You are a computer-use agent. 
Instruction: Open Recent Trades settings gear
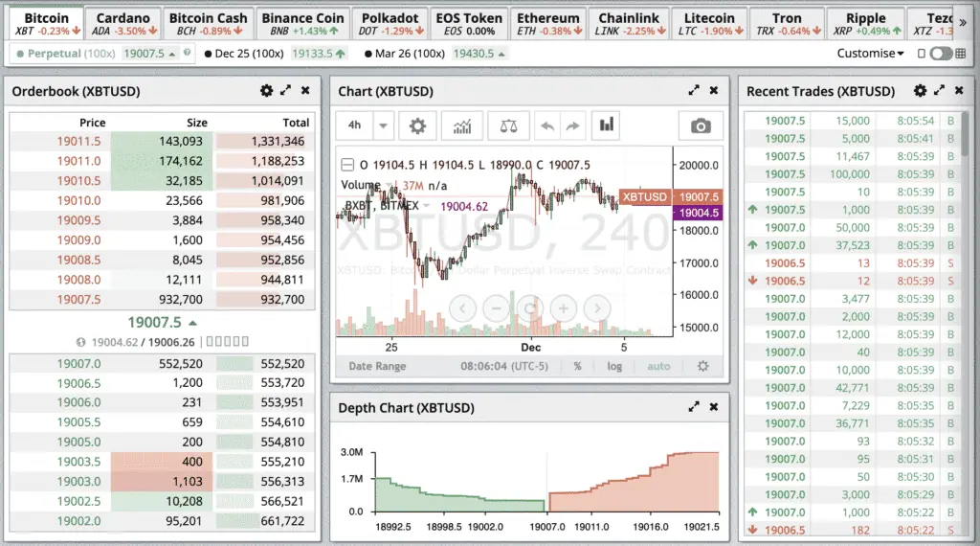tap(920, 91)
